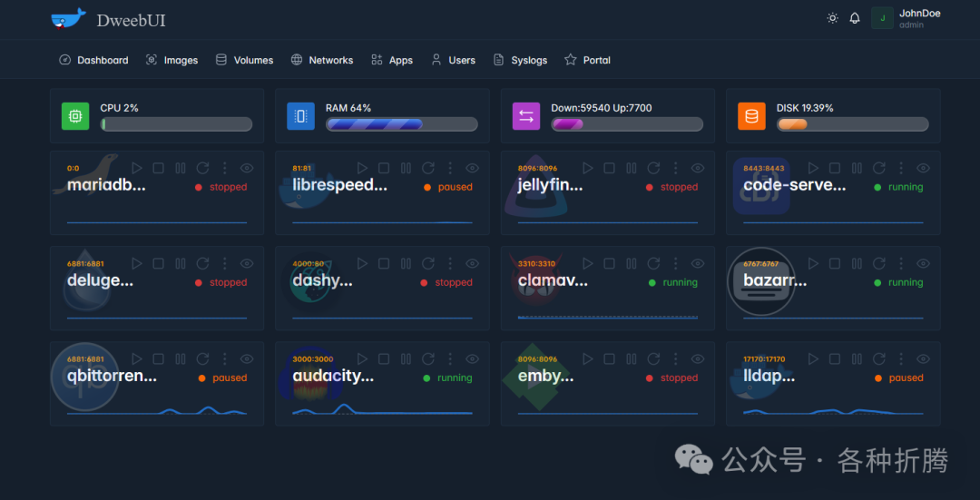Restart the librespeed container
This screenshot has width=980, height=500.
click(x=428, y=168)
